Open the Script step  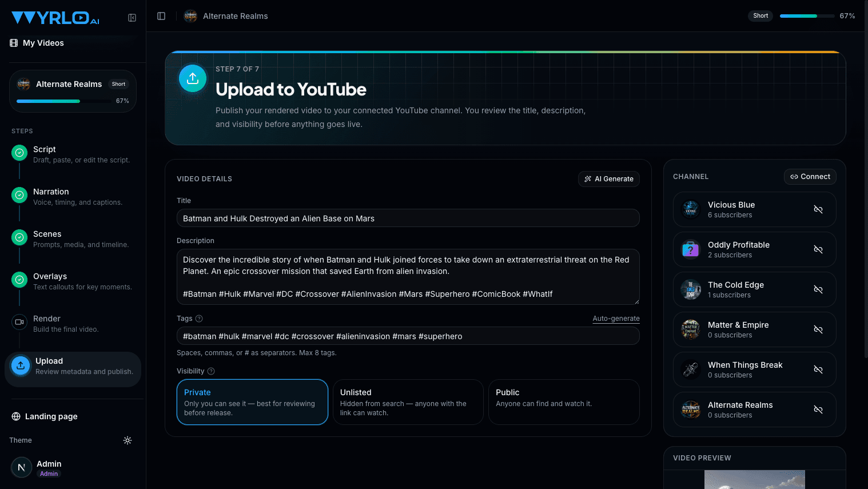(73, 154)
